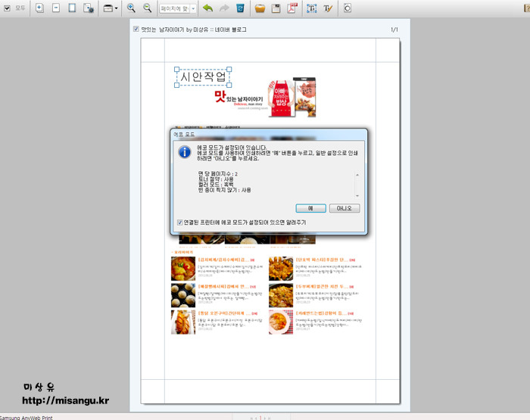Click 예 button in eco mode dialog
The width and height of the screenshot is (530, 420).
(310, 208)
